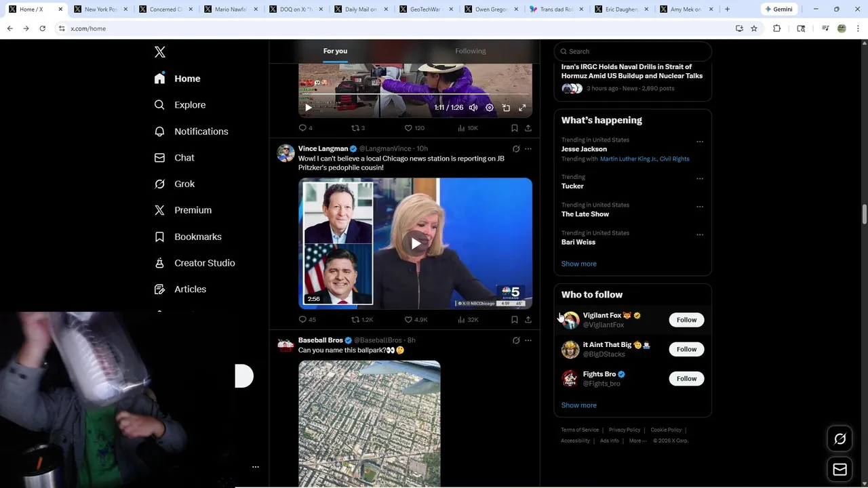Toggle picture-in-picture on top video

click(x=506, y=107)
